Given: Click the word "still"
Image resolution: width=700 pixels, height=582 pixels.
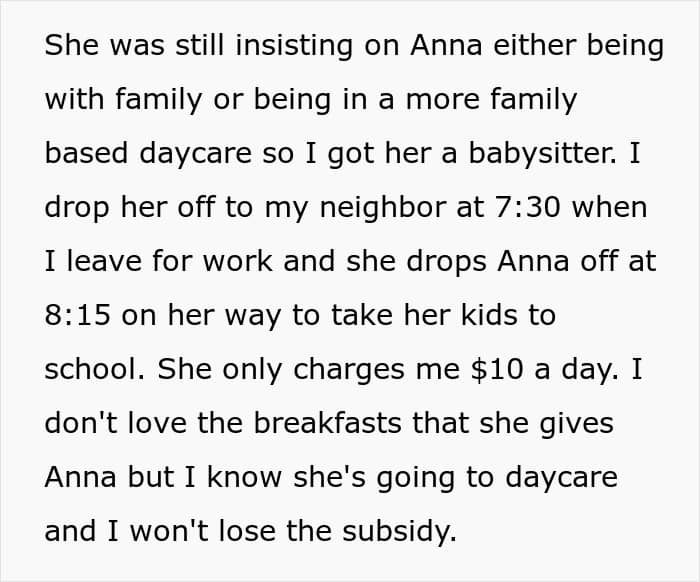Looking at the screenshot, I should click(x=200, y=45).
